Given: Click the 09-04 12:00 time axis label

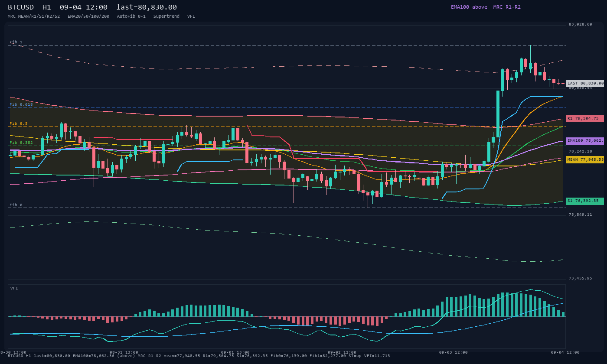Looking at the screenshot, I should [565, 352].
